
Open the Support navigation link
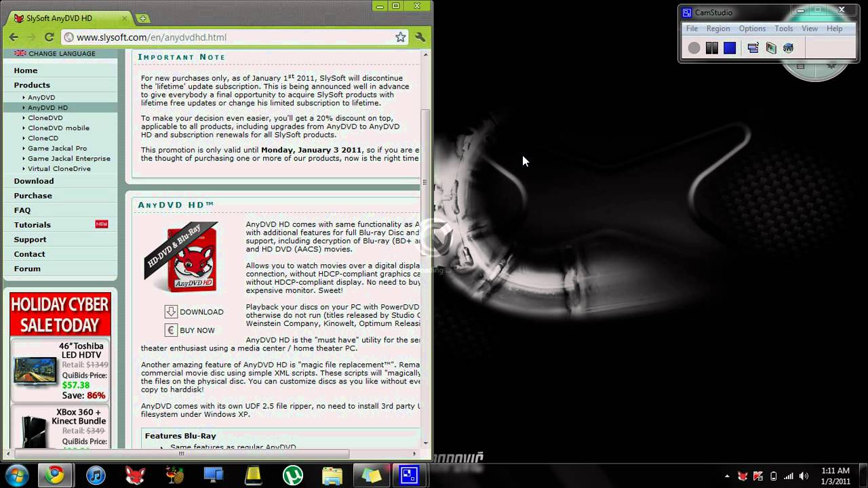30,239
